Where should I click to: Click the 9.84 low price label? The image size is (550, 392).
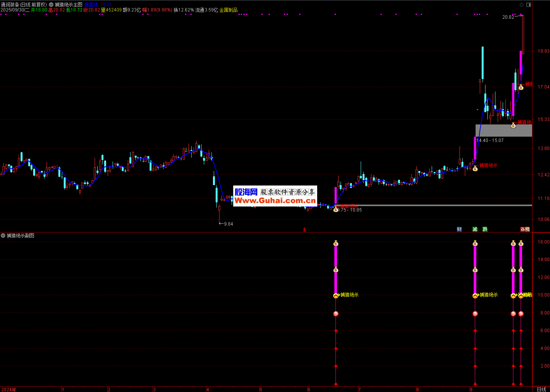(228, 224)
